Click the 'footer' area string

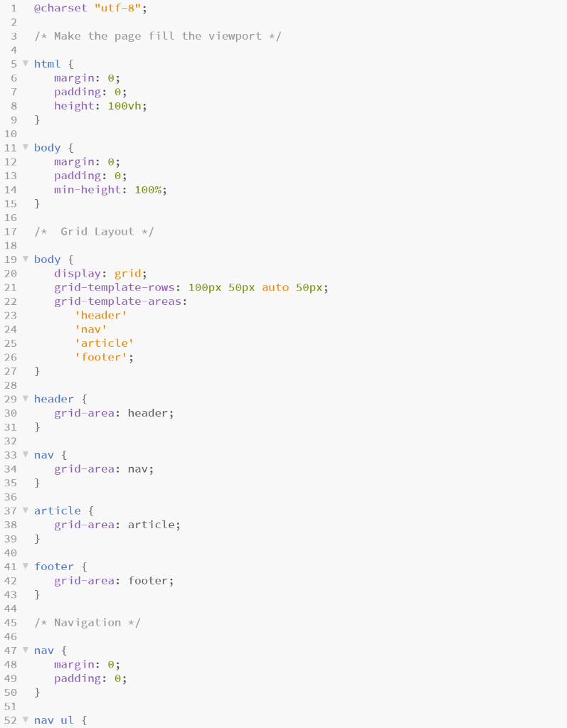click(101, 357)
